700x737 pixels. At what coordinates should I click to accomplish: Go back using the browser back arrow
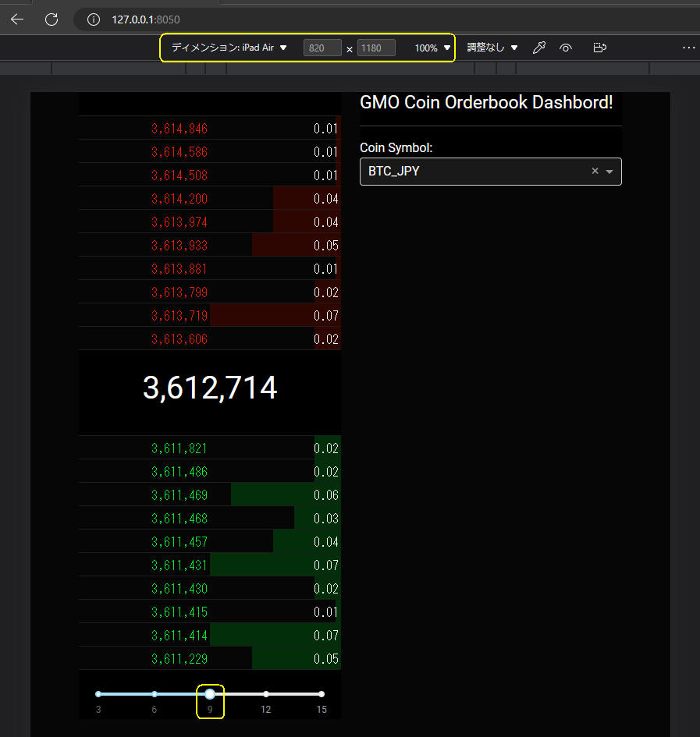point(17,19)
